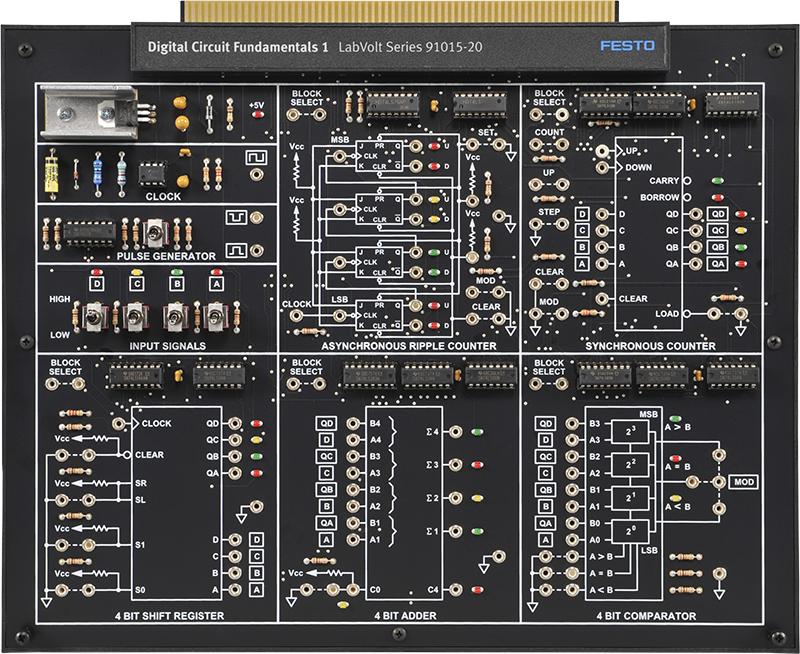Click the Σ4 output jack in 4 Bit Adder
This screenshot has height=654, width=800.
click(x=455, y=433)
